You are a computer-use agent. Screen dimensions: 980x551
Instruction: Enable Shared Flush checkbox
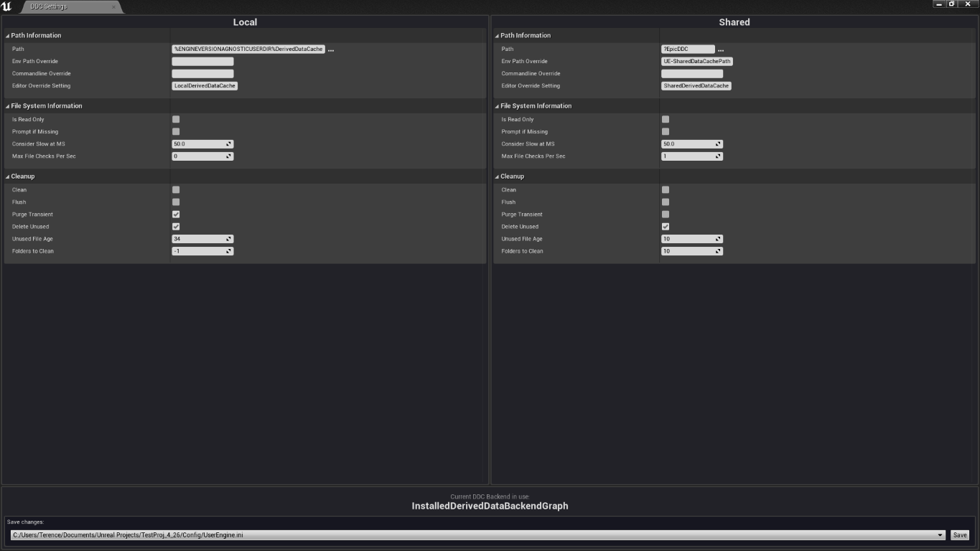[666, 202]
